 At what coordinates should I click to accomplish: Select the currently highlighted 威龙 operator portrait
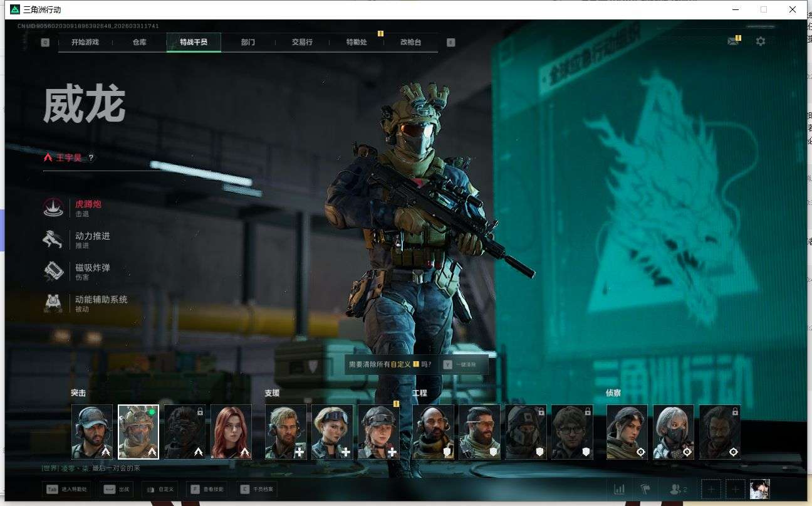[138, 432]
